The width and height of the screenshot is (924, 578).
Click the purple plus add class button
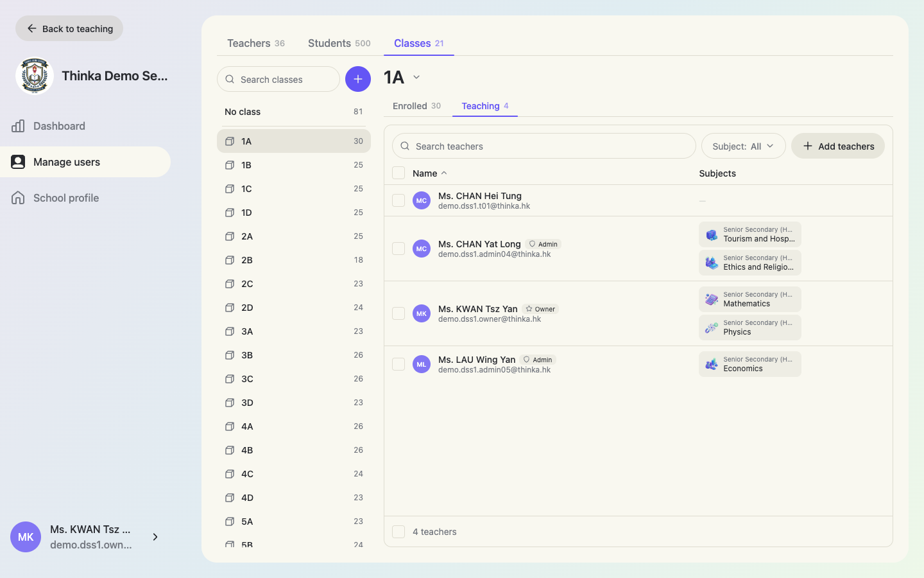coord(358,79)
